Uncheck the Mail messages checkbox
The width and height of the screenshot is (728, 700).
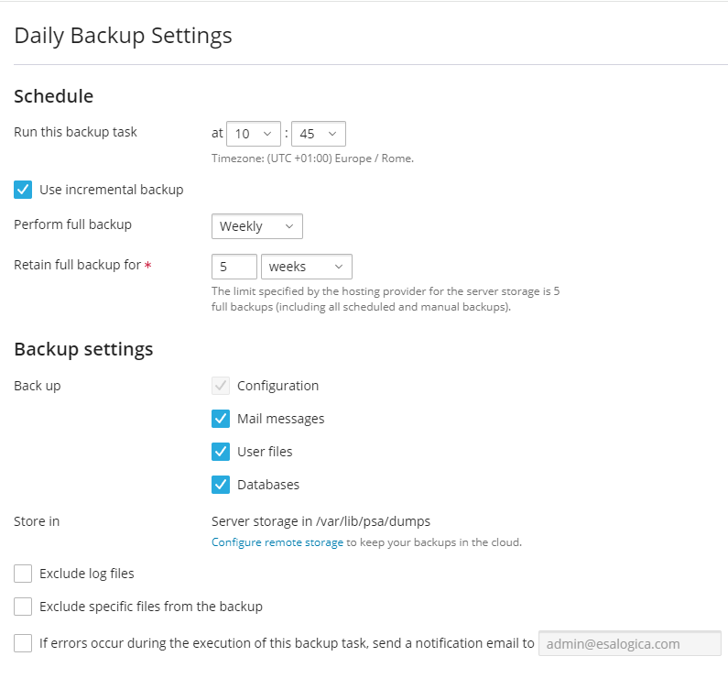(x=221, y=419)
